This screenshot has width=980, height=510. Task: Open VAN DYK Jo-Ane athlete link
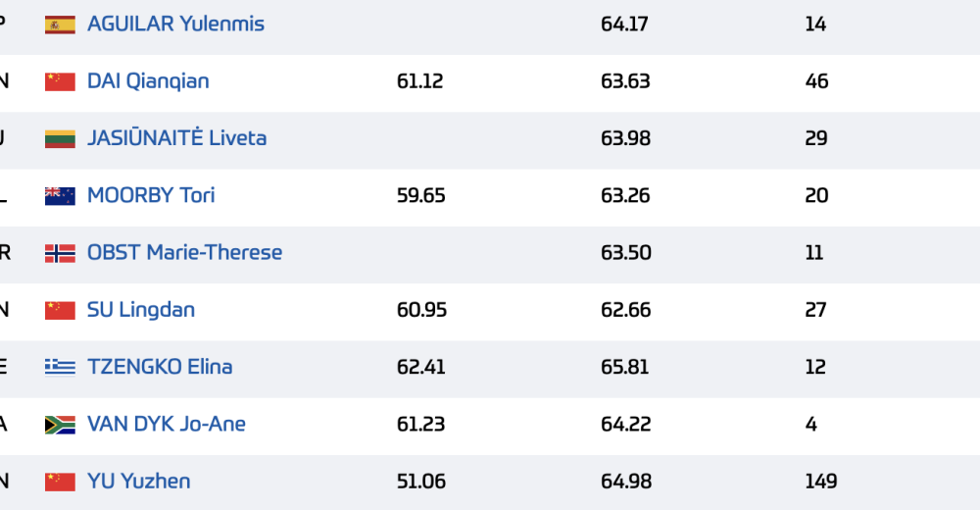tap(167, 424)
